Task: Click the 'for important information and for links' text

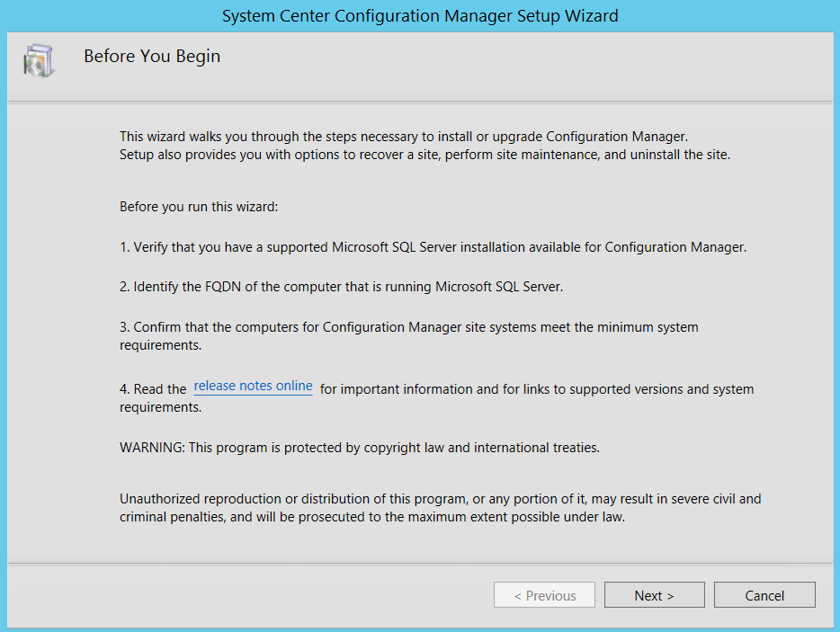Action: pos(537,389)
